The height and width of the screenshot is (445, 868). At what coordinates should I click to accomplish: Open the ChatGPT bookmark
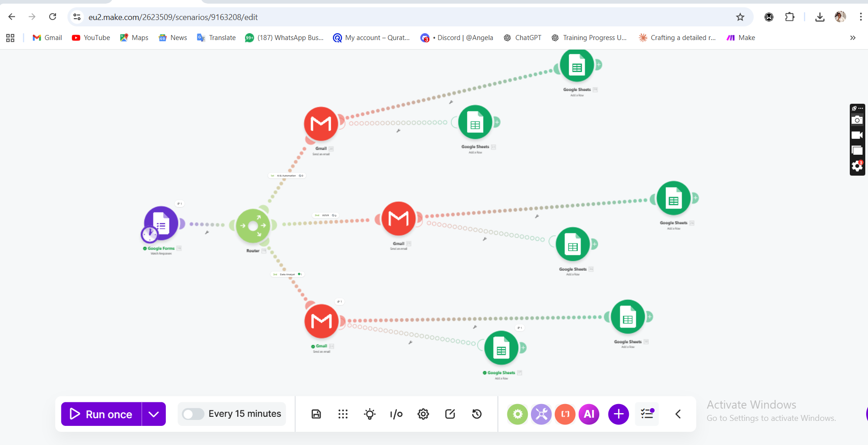[x=522, y=38]
